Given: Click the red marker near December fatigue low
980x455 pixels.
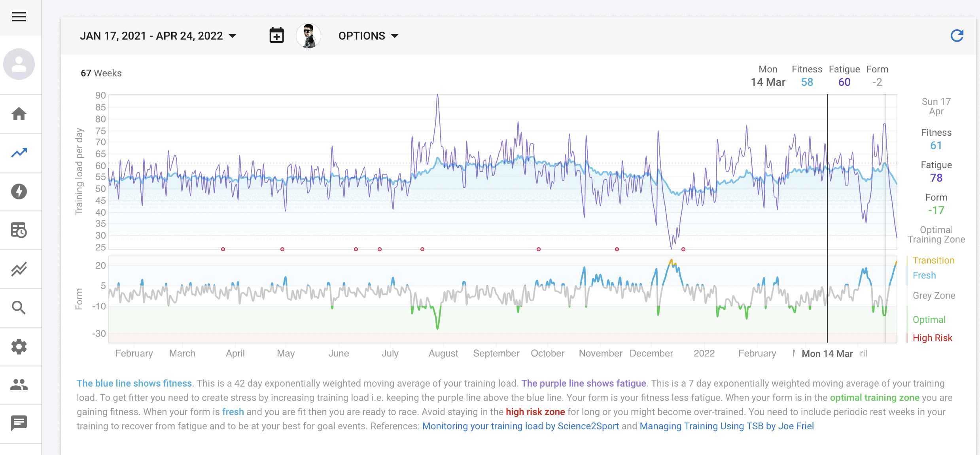Looking at the screenshot, I should (x=683, y=249).
